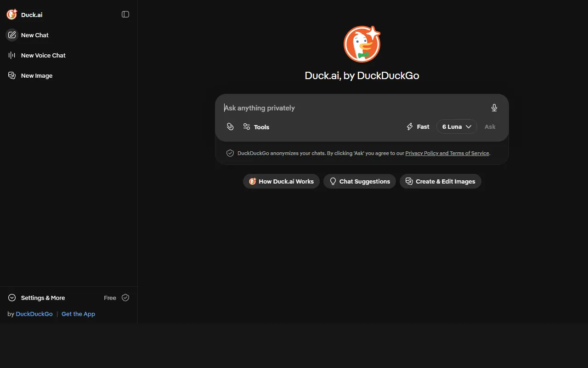Click the 'Duck.ai, by DuckDuckGo' heading
The height and width of the screenshot is (368, 588).
(x=362, y=75)
